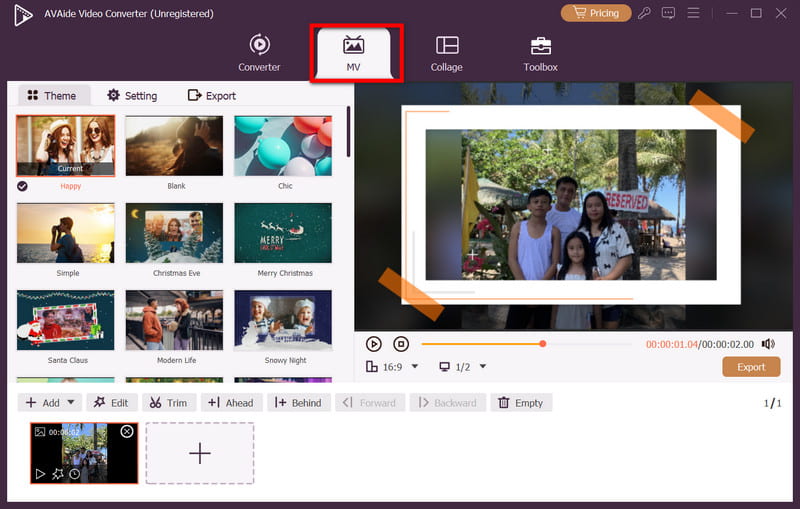Mute the preview with the speaker icon
This screenshot has height=509, width=800.
(x=768, y=344)
